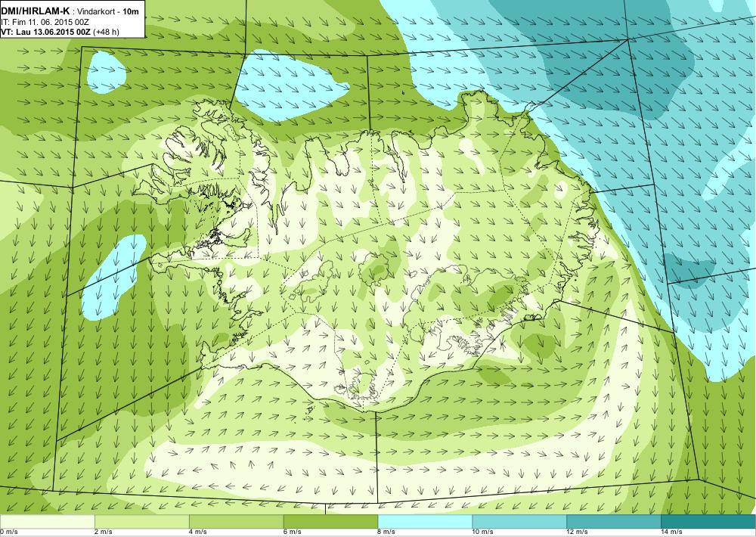Screen dimensions: 756x537
Task: Click the 0–2 m/s legend color swatch
Action: [47, 522]
